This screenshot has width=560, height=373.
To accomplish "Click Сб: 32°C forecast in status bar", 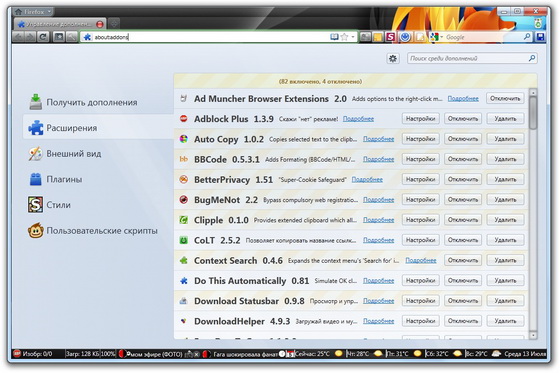I will 437,354.
